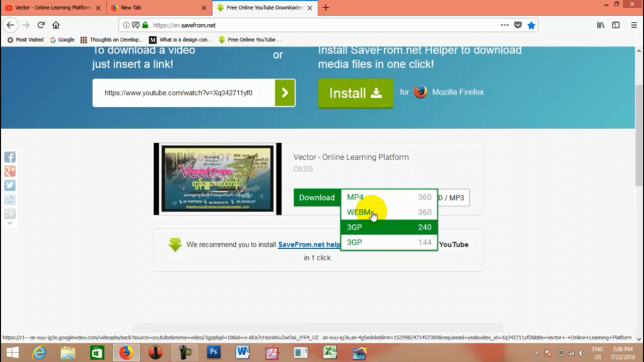Click the green padlock connection icon
644x362 pixels.
(145, 25)
